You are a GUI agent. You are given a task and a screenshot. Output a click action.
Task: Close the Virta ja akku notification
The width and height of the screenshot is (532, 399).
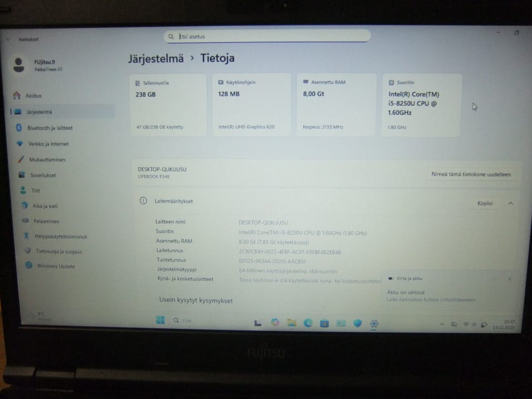pos(510,279)
